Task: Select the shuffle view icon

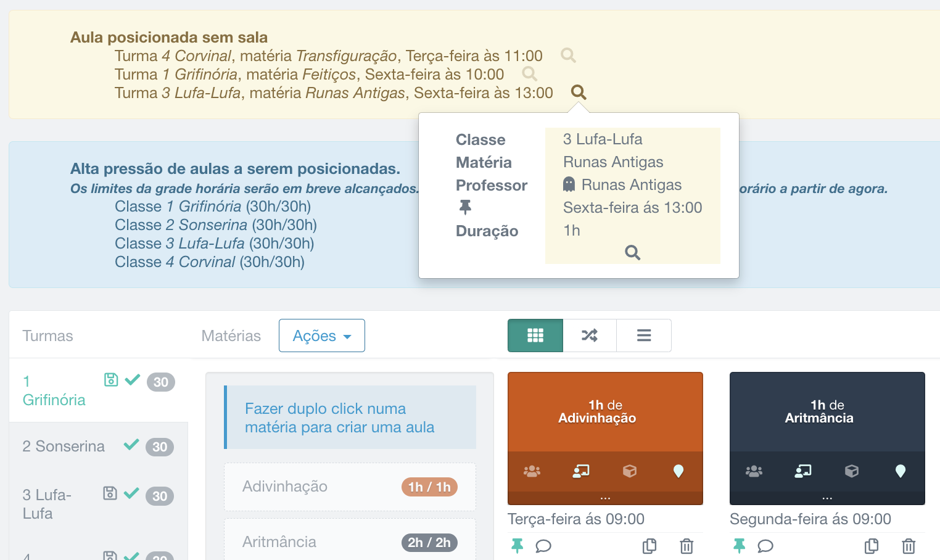Action: click(x=590, y=335)
